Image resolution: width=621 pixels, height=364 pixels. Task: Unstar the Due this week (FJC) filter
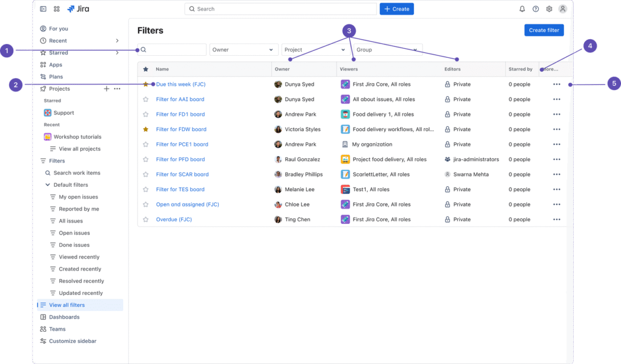tap(145, 84)
